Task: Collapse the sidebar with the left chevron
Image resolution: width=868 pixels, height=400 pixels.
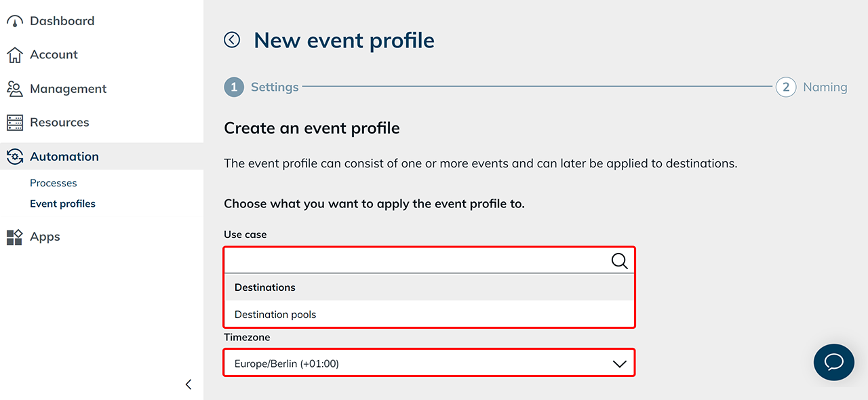Action: pyautogui.click(x=189, y=384)
